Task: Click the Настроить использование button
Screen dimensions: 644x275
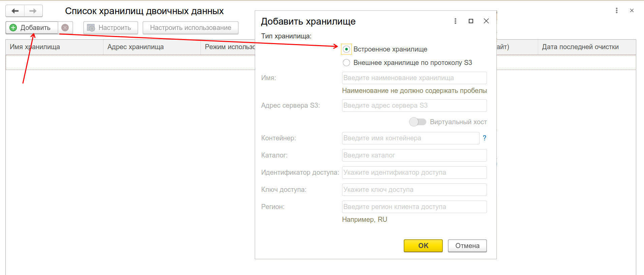Action: (190, 28)
